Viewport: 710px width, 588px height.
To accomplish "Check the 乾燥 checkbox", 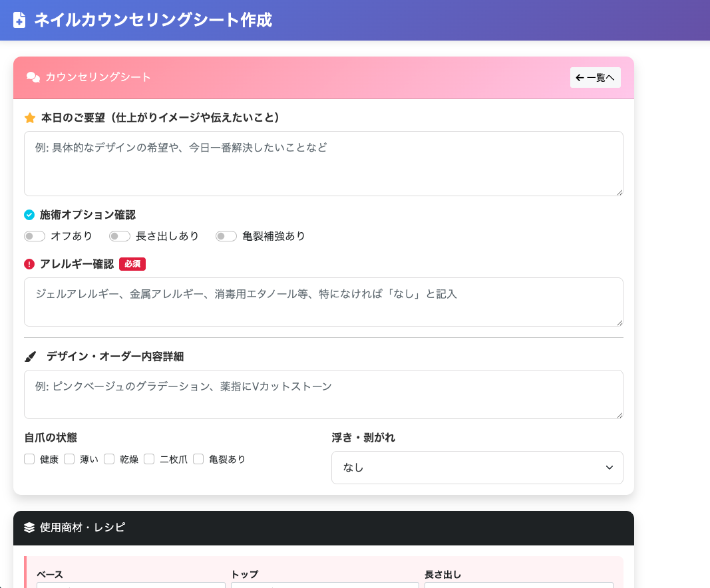I will click(109, 459).
